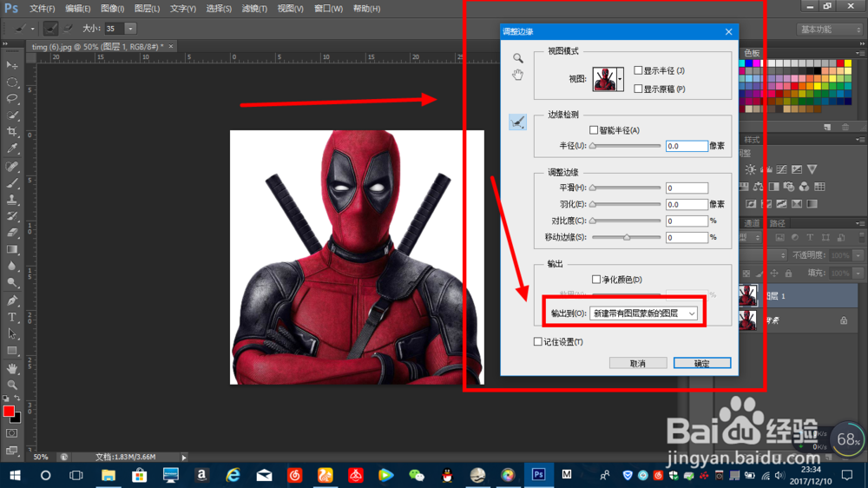Switch to the 通道 tab

coord(751,223)
